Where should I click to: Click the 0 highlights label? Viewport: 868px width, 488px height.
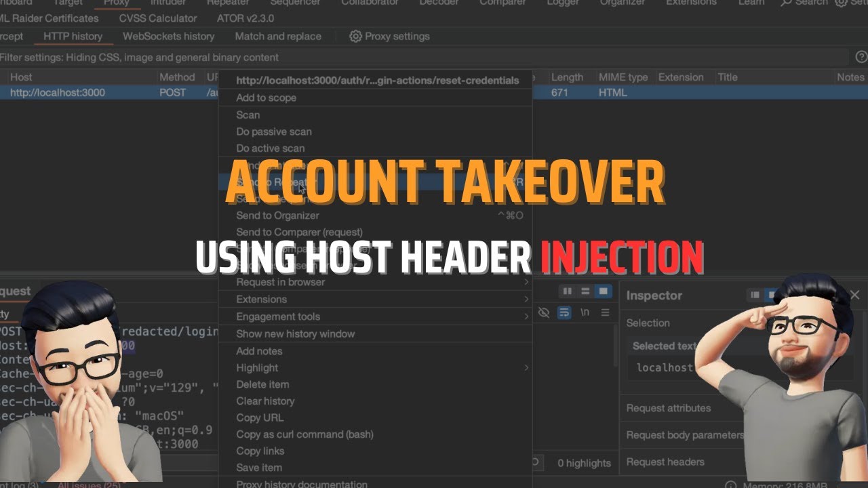click(x=584, y=464)
